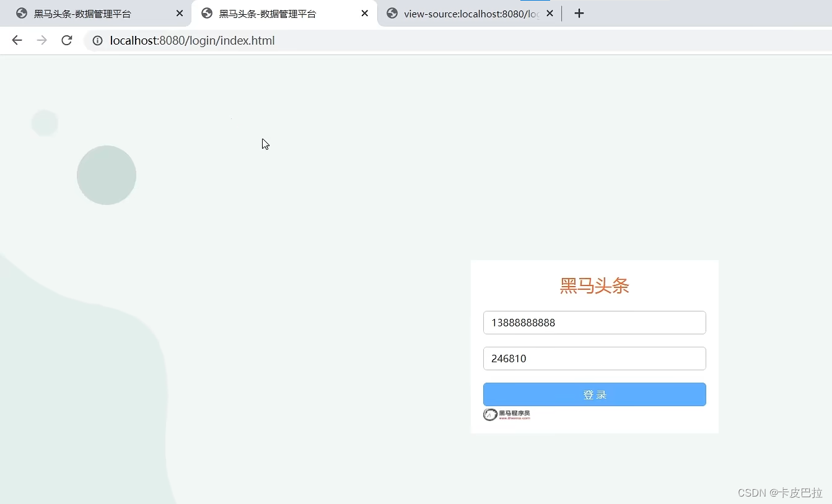The width and height of the screenshot is (832, 504).
Task: Open a new browser tab with plus
Action: [579, 13]
